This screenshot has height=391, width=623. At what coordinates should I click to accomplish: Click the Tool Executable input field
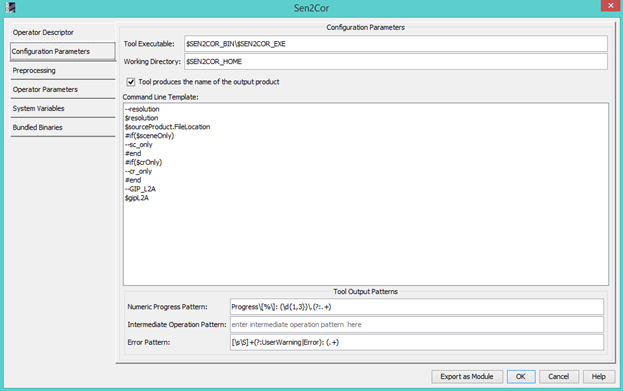[x=396, y=44]
